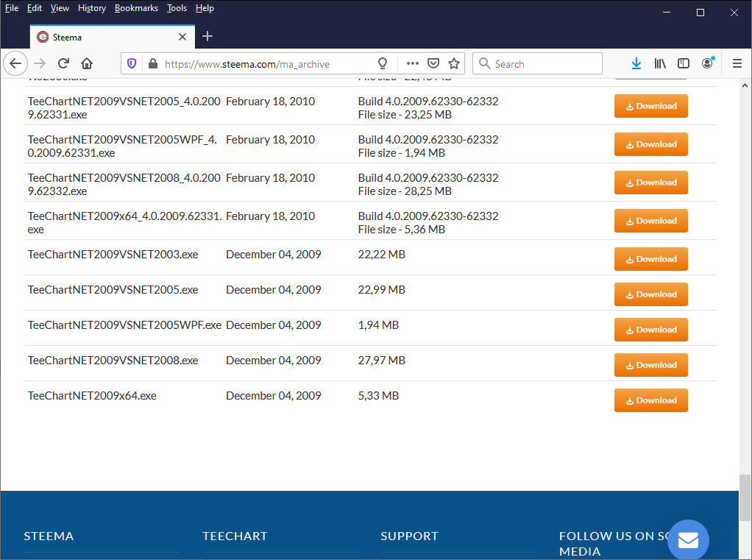Click the 22,22 MB file size
Viewport: 752px width, 560px height.
pyautogui.click(x=381, y=255)
